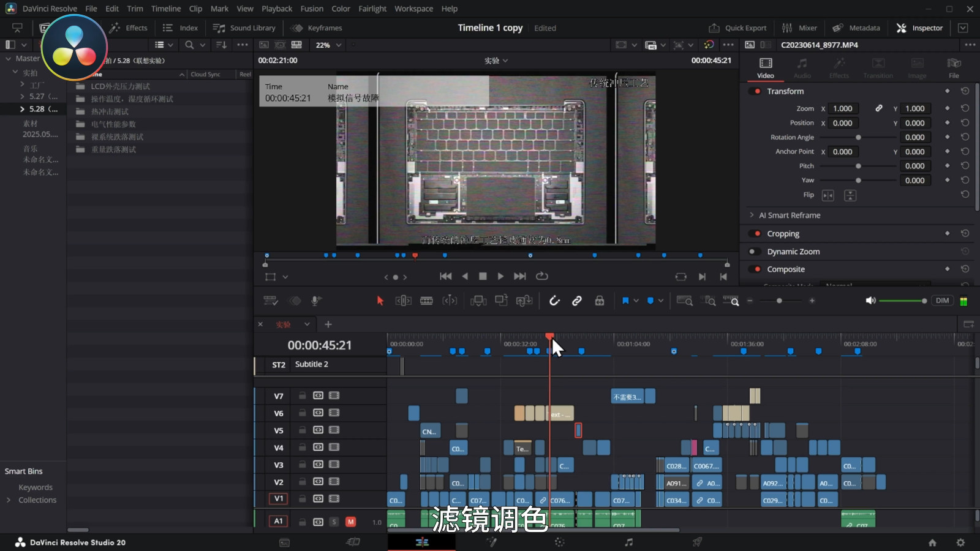This screenshot has height=551, width=980.
Task: Jump to the first frame
Action: 446,277
